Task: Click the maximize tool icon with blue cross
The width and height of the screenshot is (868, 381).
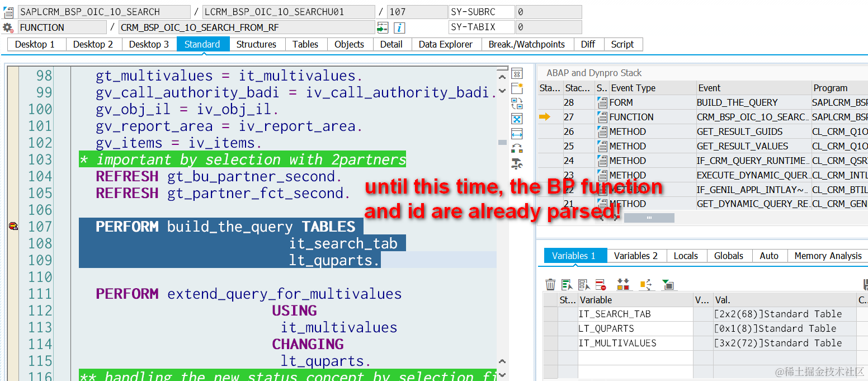Action: coord(517,118)
